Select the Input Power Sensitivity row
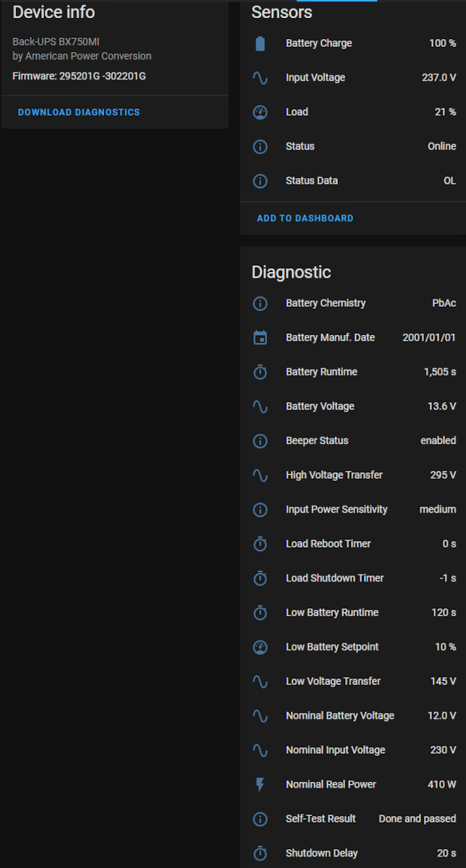 pyautogui.click(x=355, y=509)
